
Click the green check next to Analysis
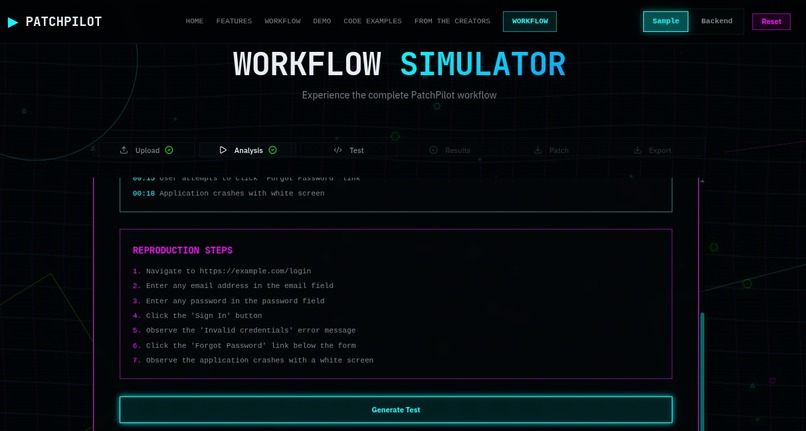pyautogui.click(x=273, y=150)
